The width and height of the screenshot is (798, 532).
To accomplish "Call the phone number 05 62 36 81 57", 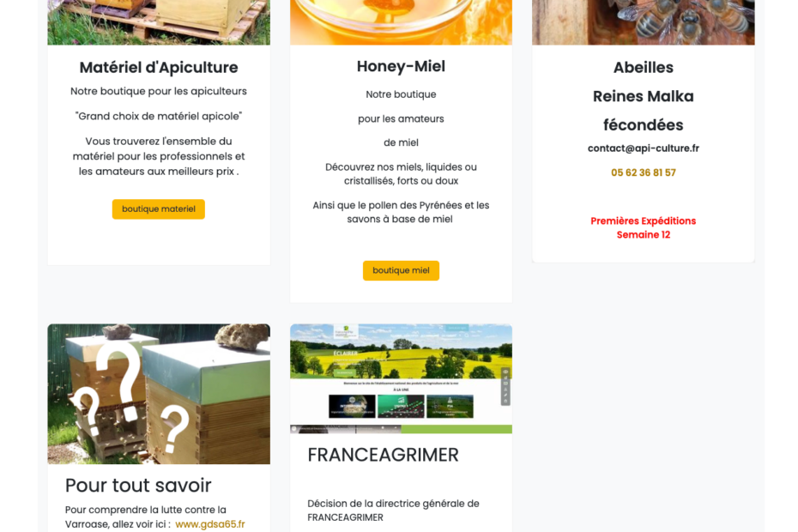I will [644, 172].
